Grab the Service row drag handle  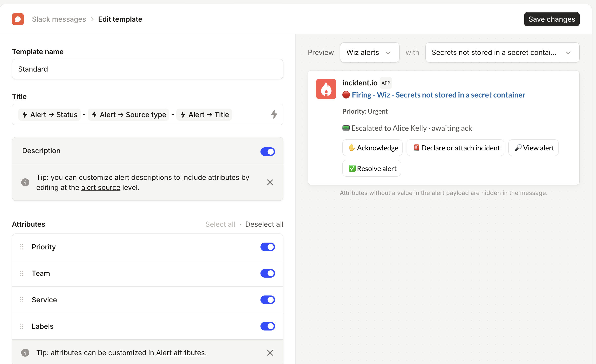(22, 300)
